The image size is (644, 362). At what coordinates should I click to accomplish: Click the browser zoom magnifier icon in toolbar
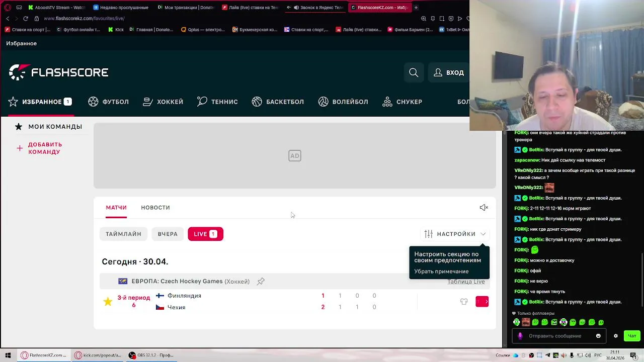pyautogui.click(x=424, y=19)
